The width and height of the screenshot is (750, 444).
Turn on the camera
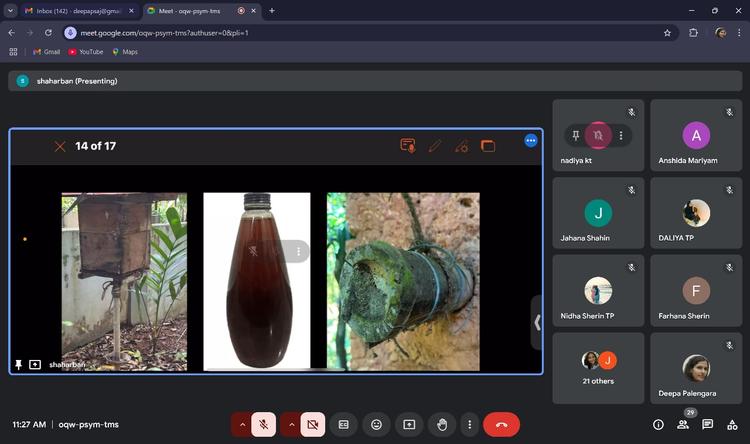point(312,424)
